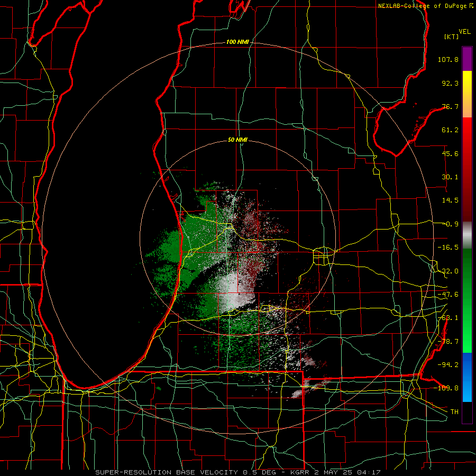The image size is (476, 476).
Task: Click the blue segment of the color bar
Action: tap(467, 377)
